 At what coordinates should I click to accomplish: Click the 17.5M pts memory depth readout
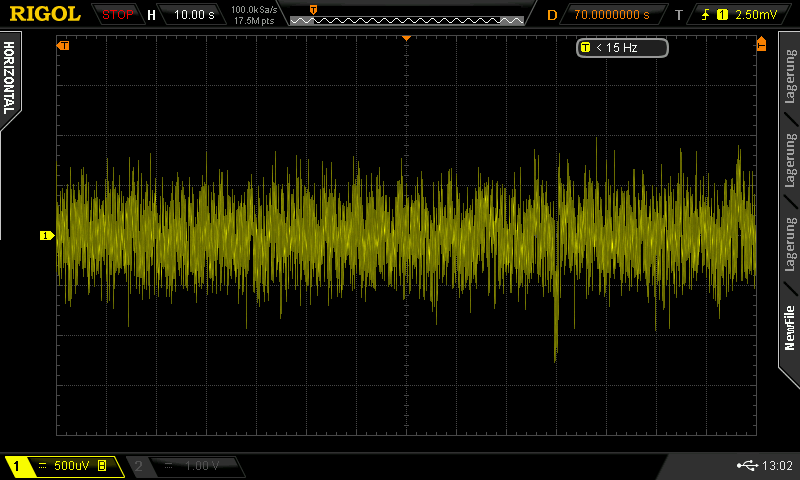pos(254,21)
